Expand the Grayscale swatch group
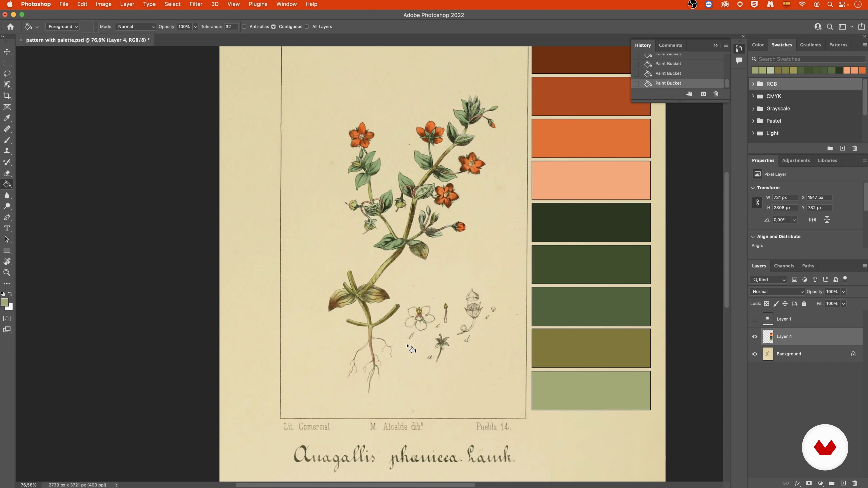Screen dimensions: 868x488 (x=753, y=108)
